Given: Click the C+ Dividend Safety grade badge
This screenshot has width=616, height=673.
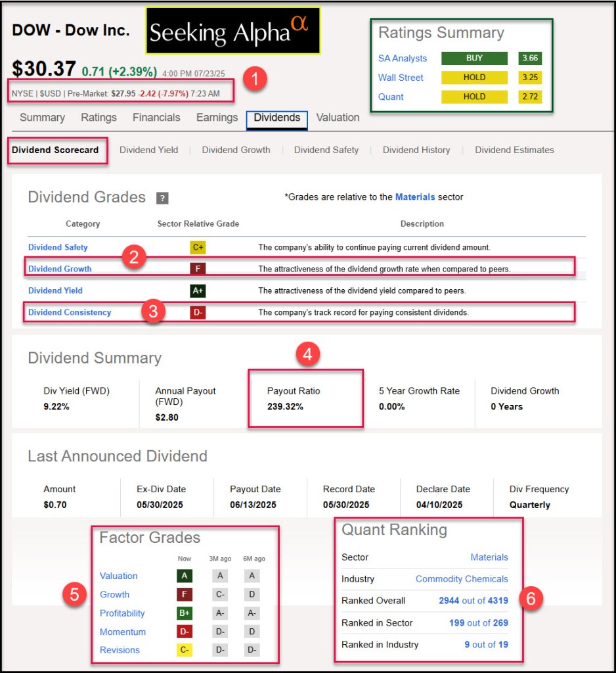Looking at the screenshot, I should (x=198, y=248).
